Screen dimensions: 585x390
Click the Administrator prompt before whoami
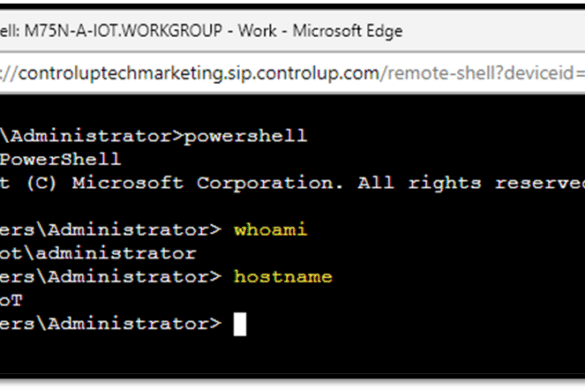tap(110, 230)
